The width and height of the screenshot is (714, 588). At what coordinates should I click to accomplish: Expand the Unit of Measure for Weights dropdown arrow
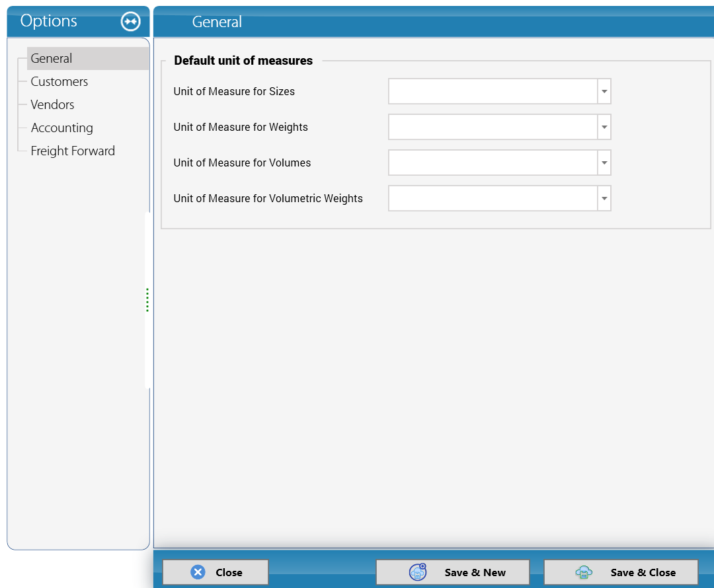tap(604, 127)
